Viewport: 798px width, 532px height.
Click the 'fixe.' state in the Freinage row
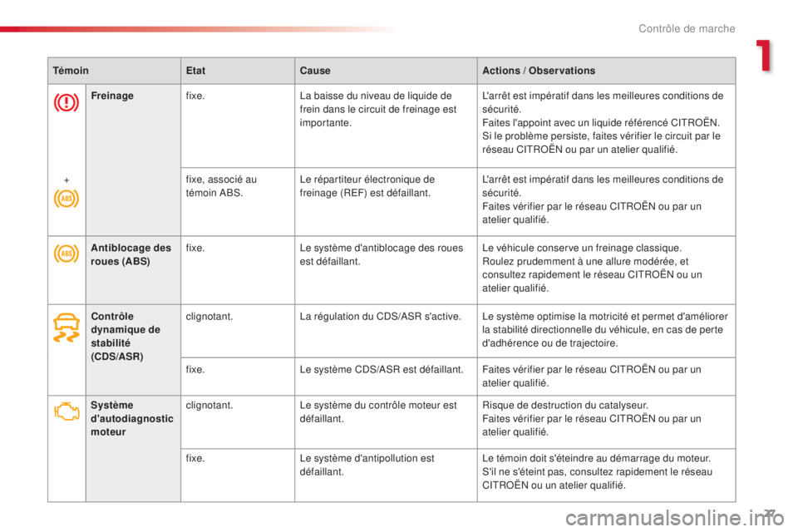(195, 96)
